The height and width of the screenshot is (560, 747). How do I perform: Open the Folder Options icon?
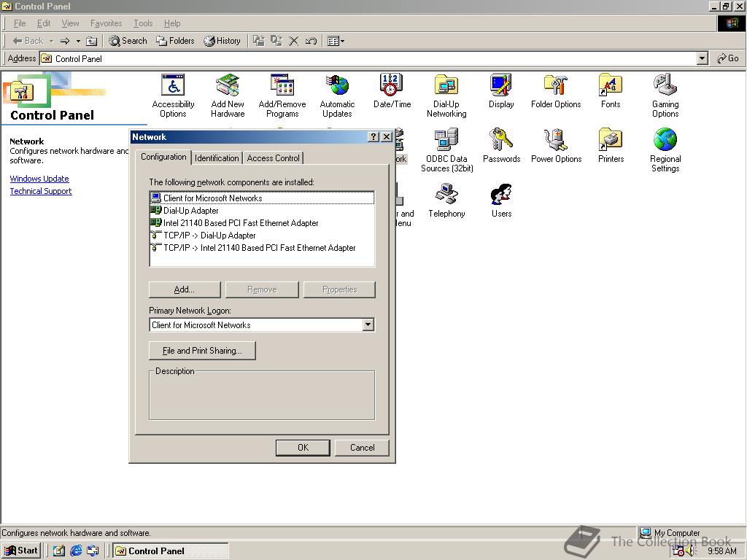(x=556, y=91)
